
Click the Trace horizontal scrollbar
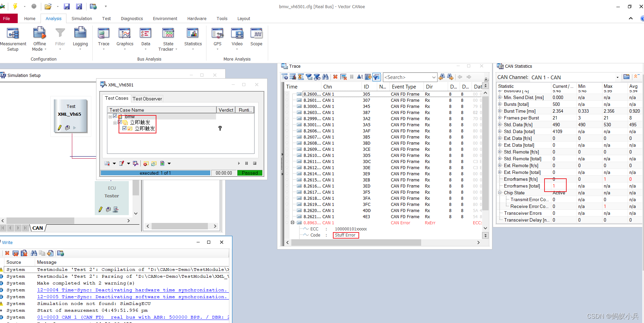pos(356,242)
